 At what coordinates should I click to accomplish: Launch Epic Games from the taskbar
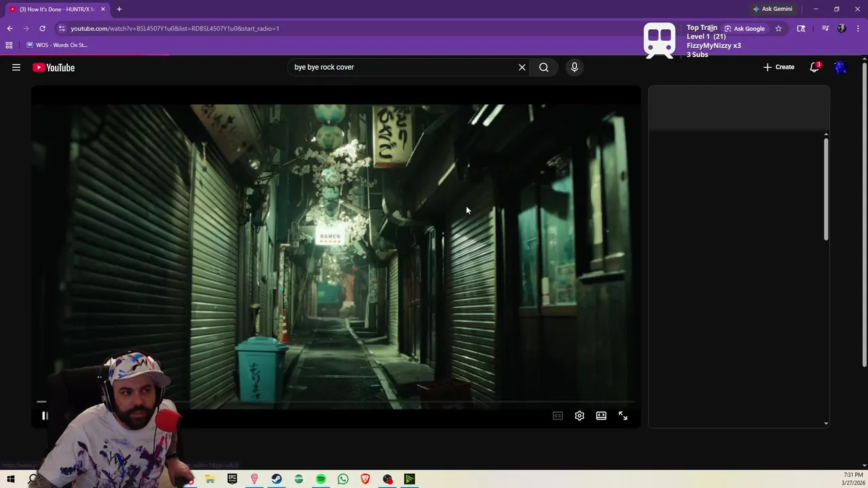(232, 479)
